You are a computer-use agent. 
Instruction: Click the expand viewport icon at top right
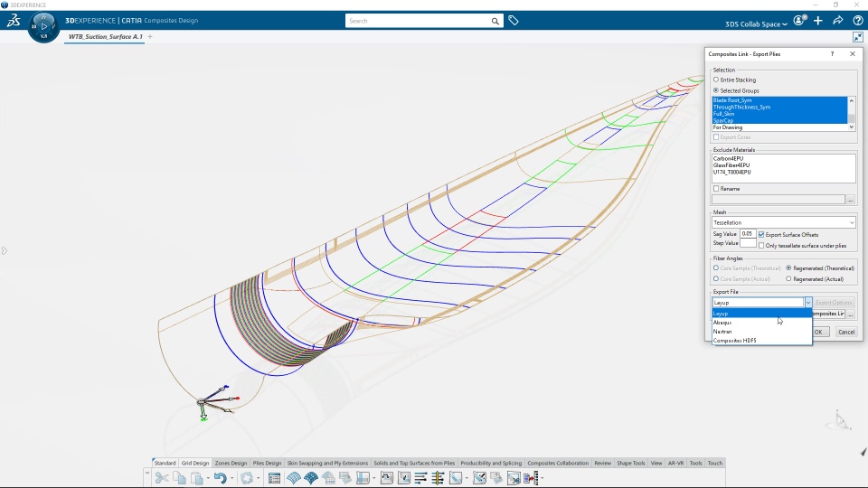click(857, 37)
